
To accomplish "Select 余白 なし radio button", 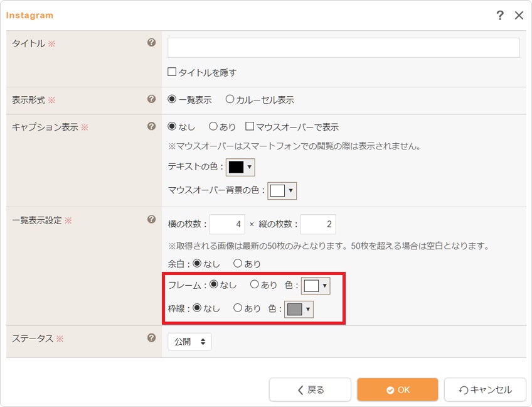I will coord(197,263).
